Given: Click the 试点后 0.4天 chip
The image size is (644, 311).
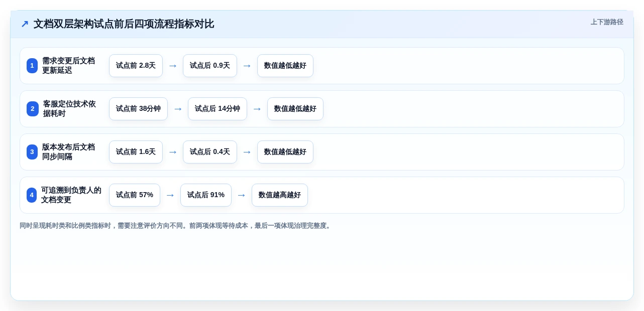Looking at the screenshot, I should click(210, 152).
